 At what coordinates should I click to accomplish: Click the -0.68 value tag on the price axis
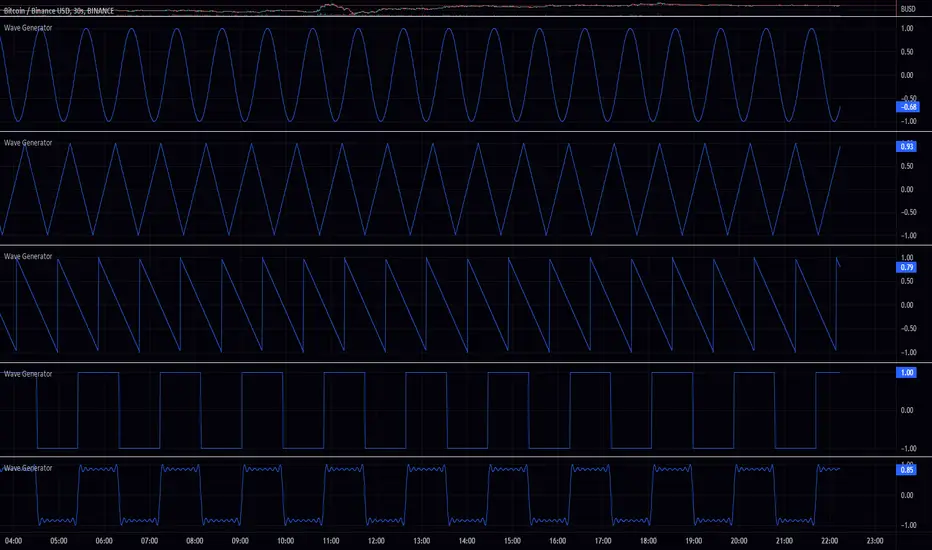908,107
